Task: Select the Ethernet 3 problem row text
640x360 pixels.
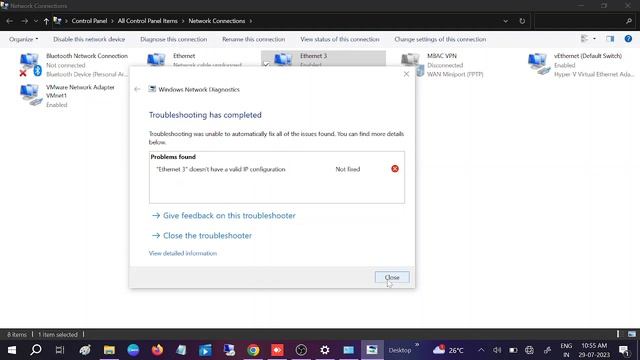Action: point(221,169)
